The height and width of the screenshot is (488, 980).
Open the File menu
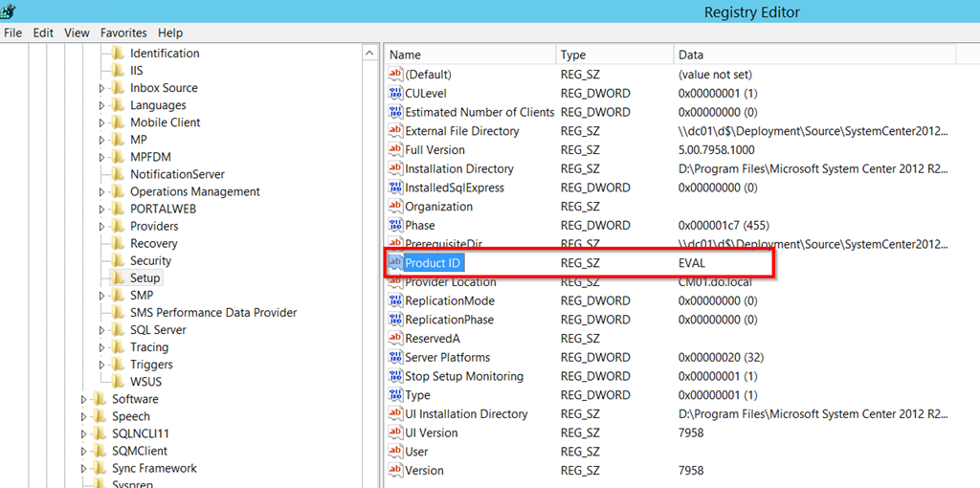point(12,33)
